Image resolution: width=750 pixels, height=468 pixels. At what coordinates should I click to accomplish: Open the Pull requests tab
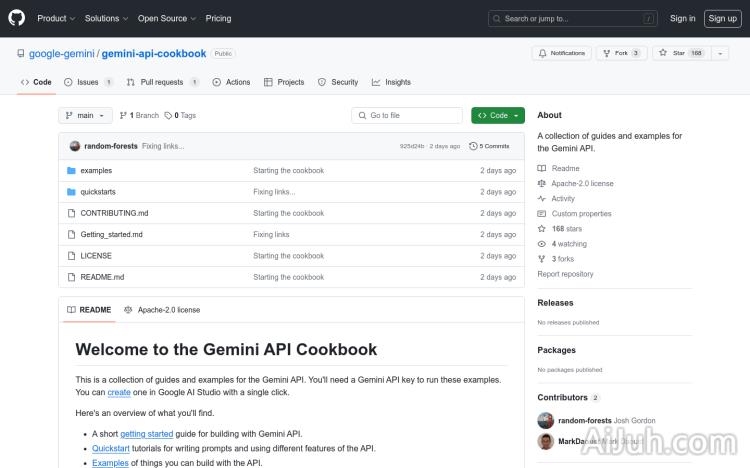click(163, 82)
